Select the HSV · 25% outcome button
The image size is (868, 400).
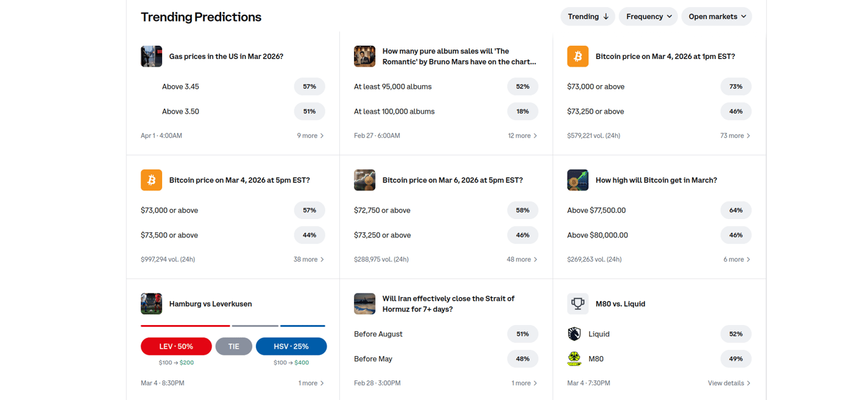tap(291, 346)
